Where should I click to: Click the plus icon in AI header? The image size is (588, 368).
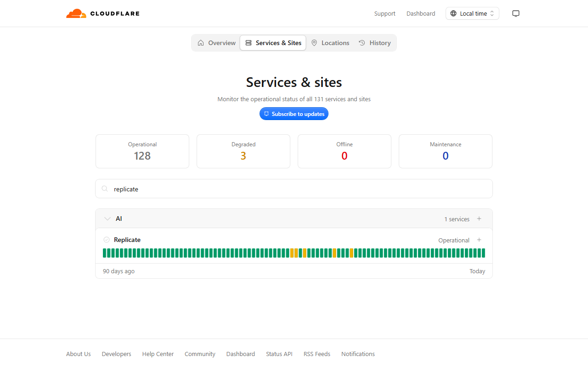pyautogui.click(x=479, y=218)
